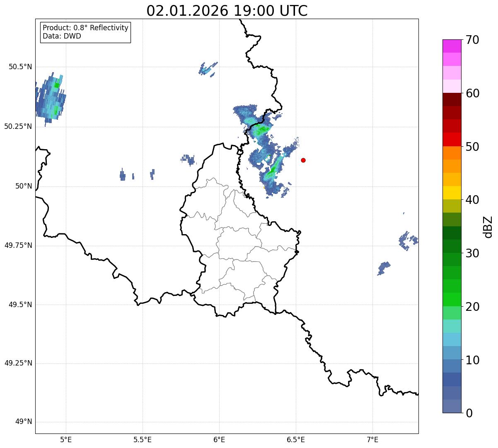Screen dimensions: 498x448
Task: Click the dark maroon colorbar segment below 60
Action: point(452,99)
